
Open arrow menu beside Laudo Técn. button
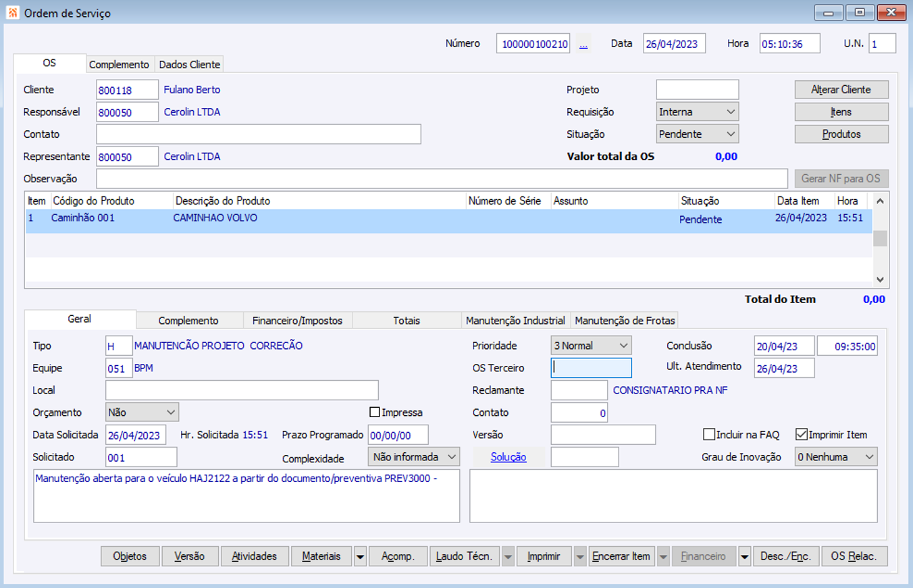pyautogui.click(x=508, y=557)
